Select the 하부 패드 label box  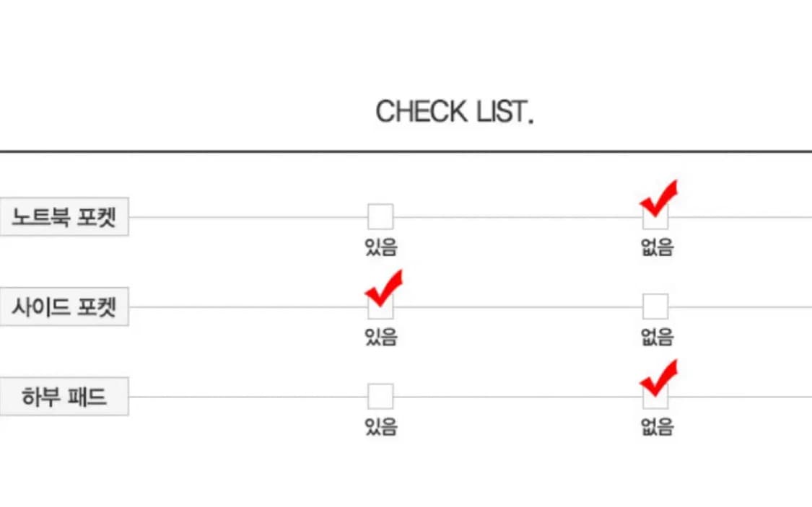coord(64,397)
